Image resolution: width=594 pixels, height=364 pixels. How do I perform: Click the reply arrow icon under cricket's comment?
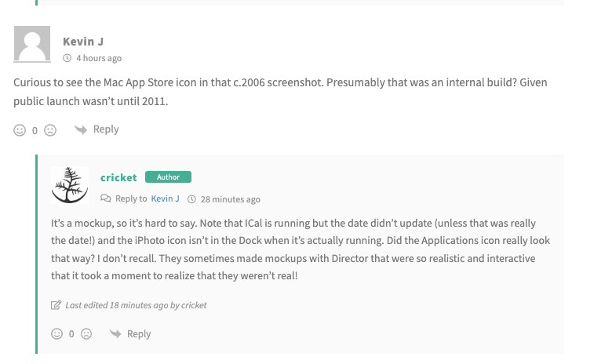coord(115,333)
